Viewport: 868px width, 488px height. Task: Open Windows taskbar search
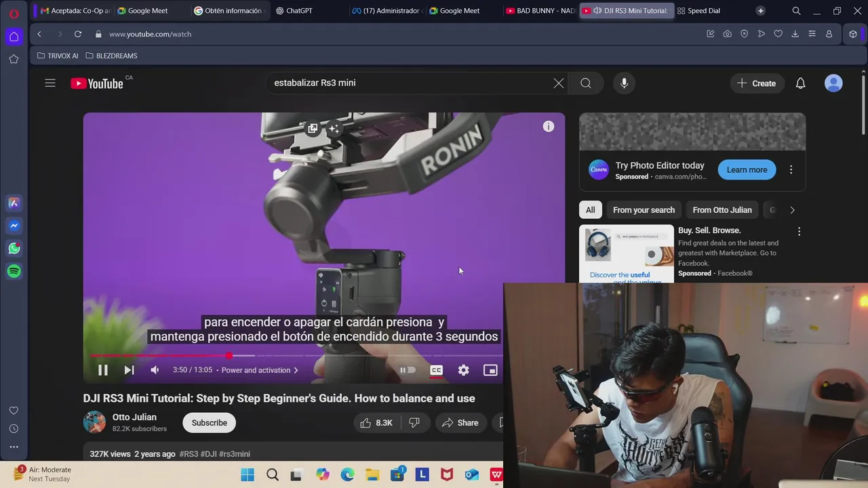[273, 474]
